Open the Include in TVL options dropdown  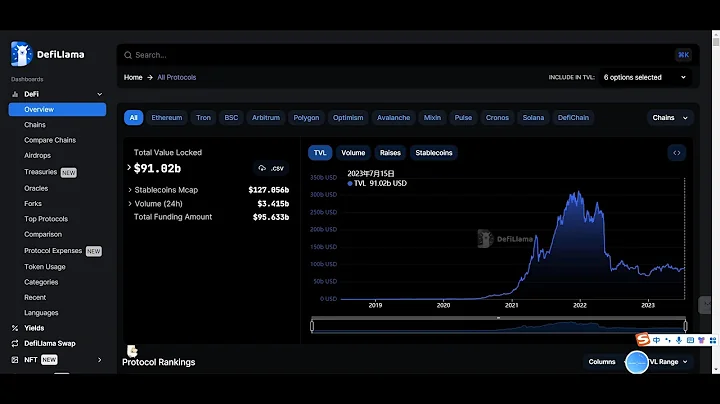click(645, 78)
